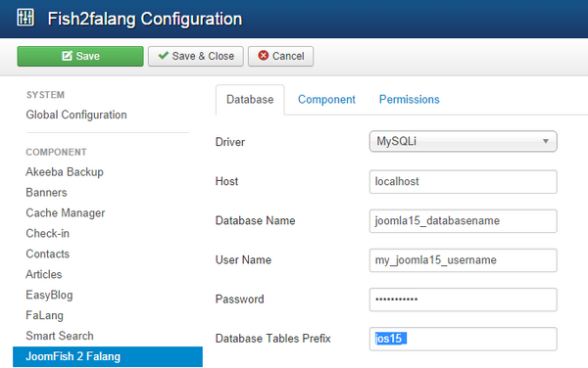Click the Host input field

click(x=464, y=182)
